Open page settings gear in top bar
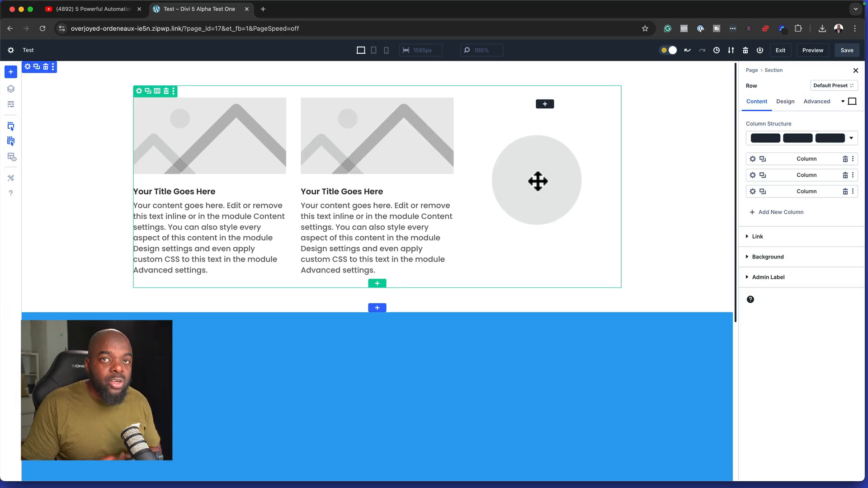The width and height of the screenshot is (868, 488). pos(11,50)
